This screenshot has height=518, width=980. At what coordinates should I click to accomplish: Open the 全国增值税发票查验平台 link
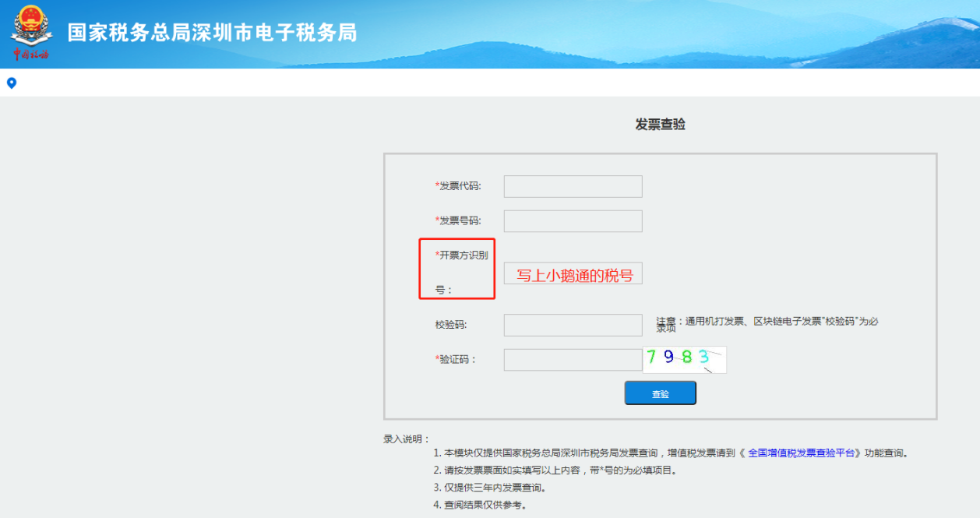click(802, 453)
